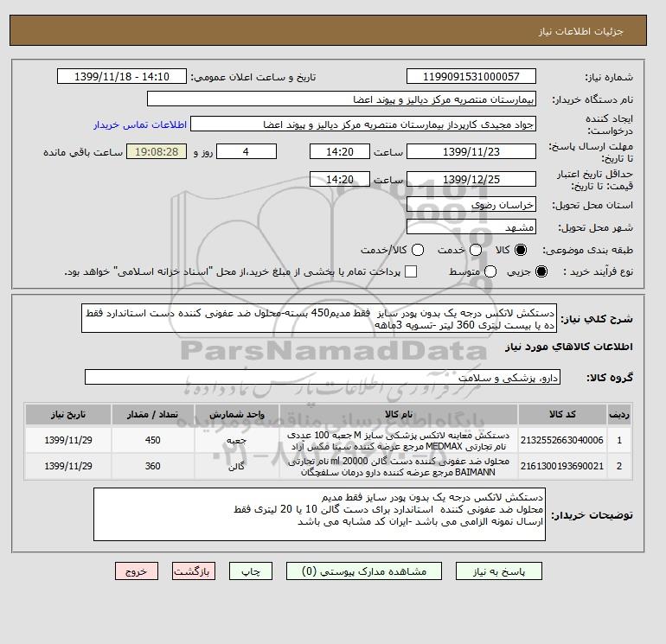Click the announcement date field 1399/11/18 - 14:10
Image resolution: width=666 pixels, height=644 pixels.
pyautogui.click(x=122, y=76)
